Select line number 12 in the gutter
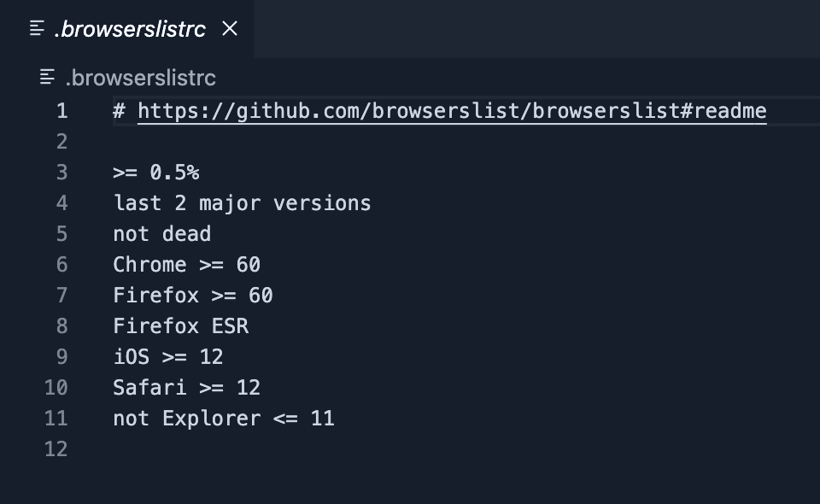 (55, 448)
